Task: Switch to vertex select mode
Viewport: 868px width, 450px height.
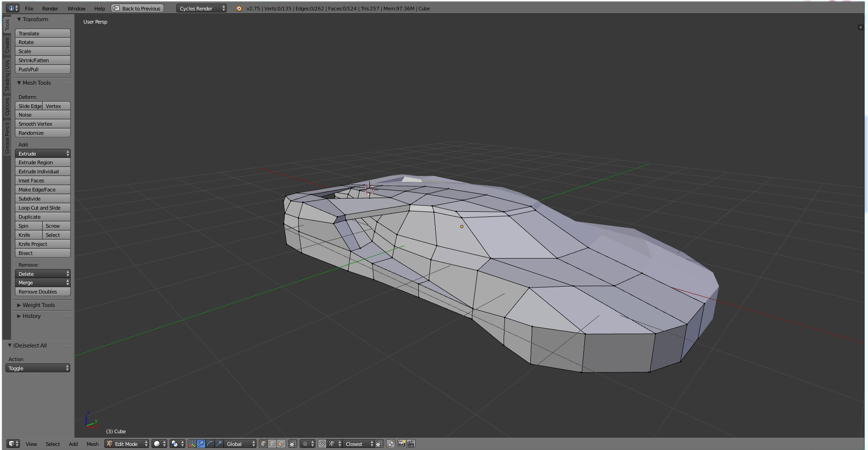Action: point(263,444)
